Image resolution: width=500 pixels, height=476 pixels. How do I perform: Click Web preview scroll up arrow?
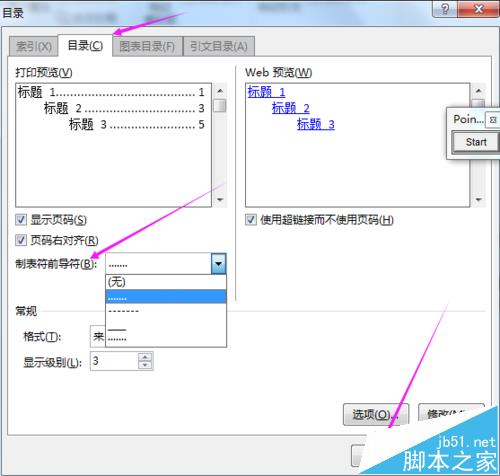click(x=479, y=91)
